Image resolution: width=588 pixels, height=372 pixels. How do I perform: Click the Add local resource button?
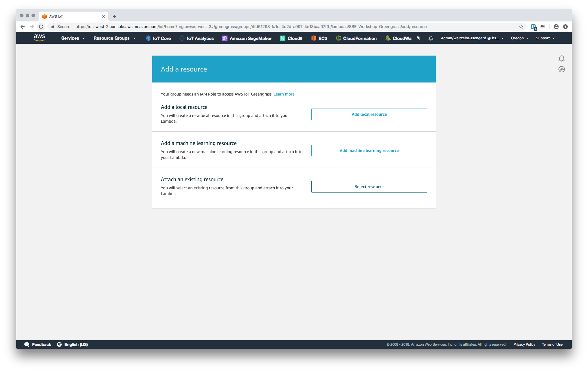pyautogui.click(x=369, y=114)
